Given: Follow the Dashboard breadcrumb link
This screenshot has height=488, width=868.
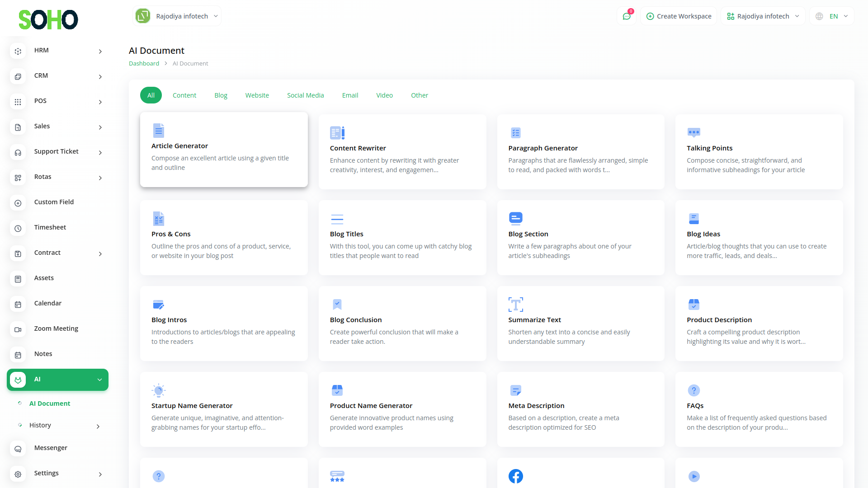Looking at the screenshot, I should 144,64.
